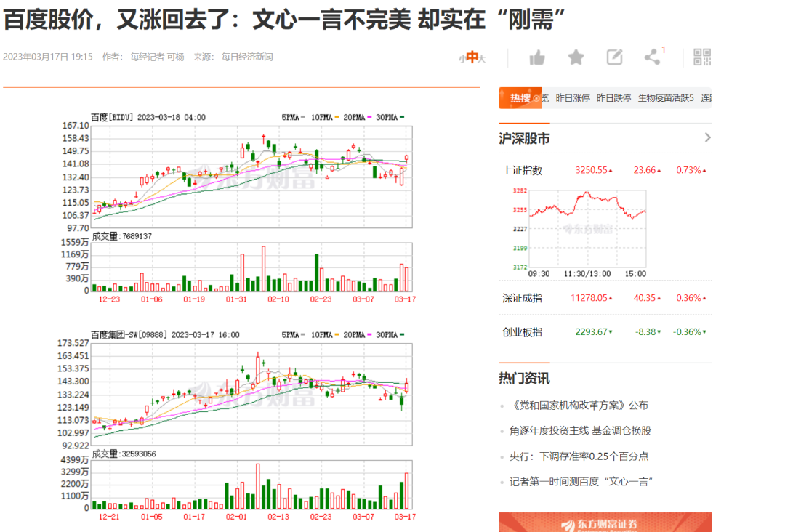Open the 深证成指 index link
This screenshot has width=785, height=532.
point(522,298)
